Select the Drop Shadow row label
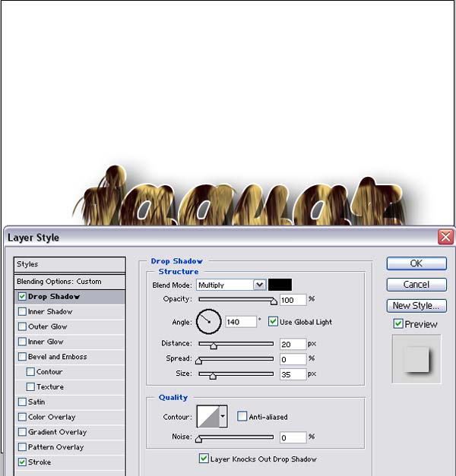The image size is (456, 476). pyautogui.click(x=54, y=297)
